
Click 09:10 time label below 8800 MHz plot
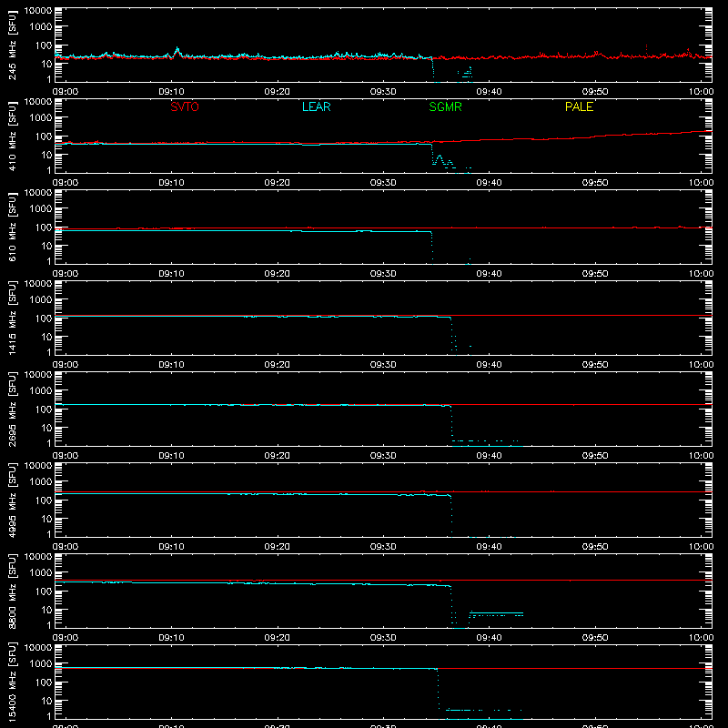coord(171,638)
